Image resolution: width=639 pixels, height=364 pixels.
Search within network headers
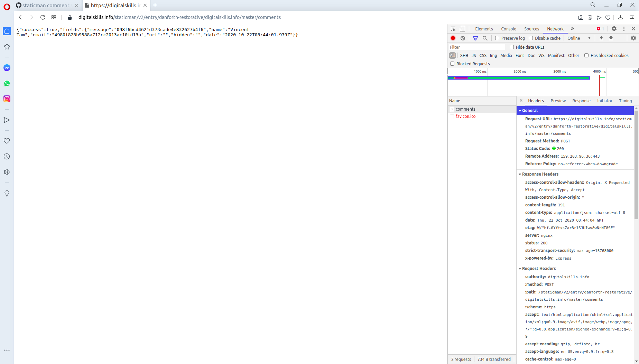coord(485,38)
